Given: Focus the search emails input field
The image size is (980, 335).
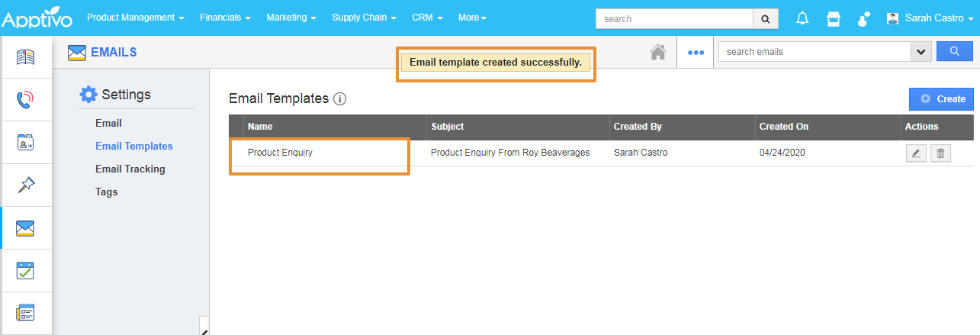Looking at the screenshot, I should 815,52.
